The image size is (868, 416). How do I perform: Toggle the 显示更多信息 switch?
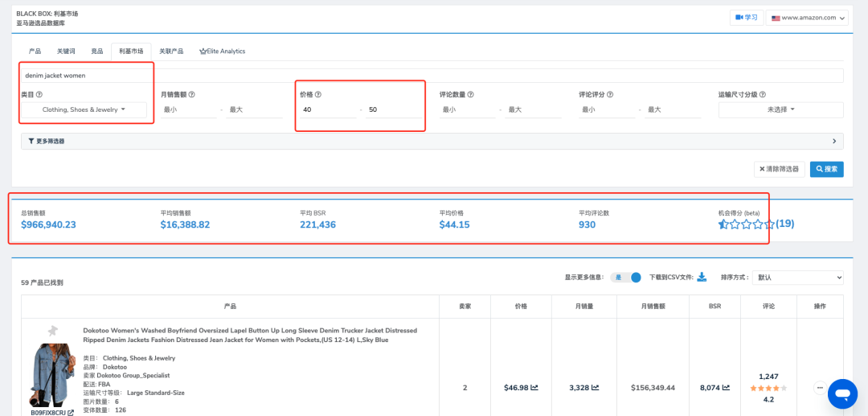pyautogui.click(x=628, y=277)
